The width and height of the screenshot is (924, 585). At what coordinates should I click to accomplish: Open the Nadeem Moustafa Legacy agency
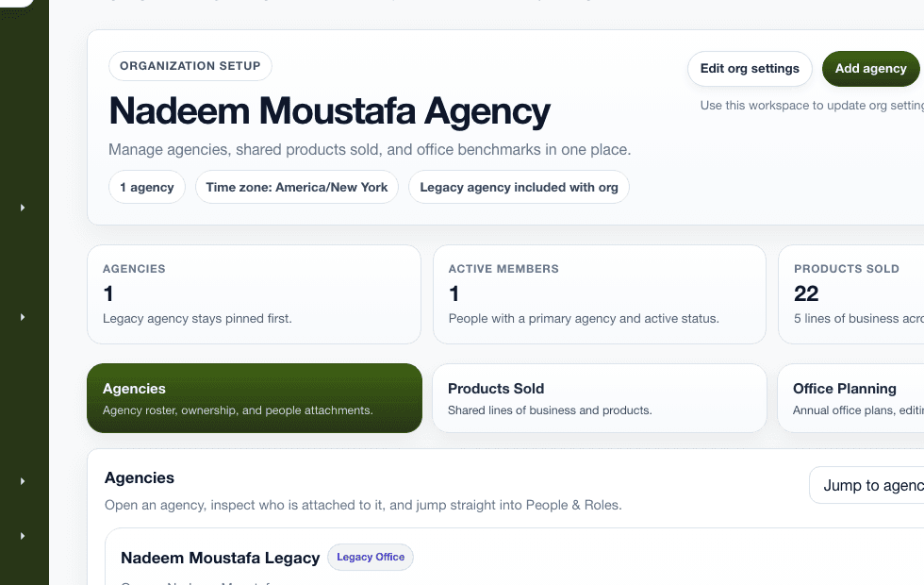220,558
